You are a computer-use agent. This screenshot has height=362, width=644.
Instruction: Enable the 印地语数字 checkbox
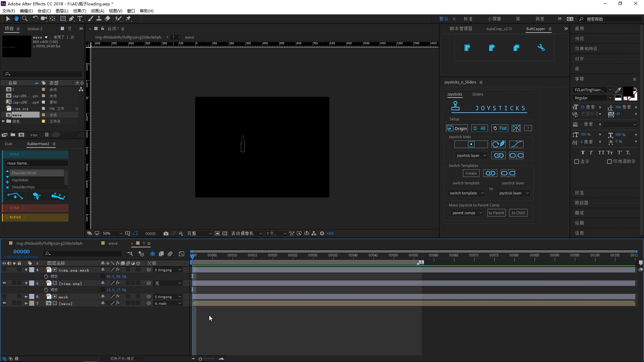[x=609, y=162]
